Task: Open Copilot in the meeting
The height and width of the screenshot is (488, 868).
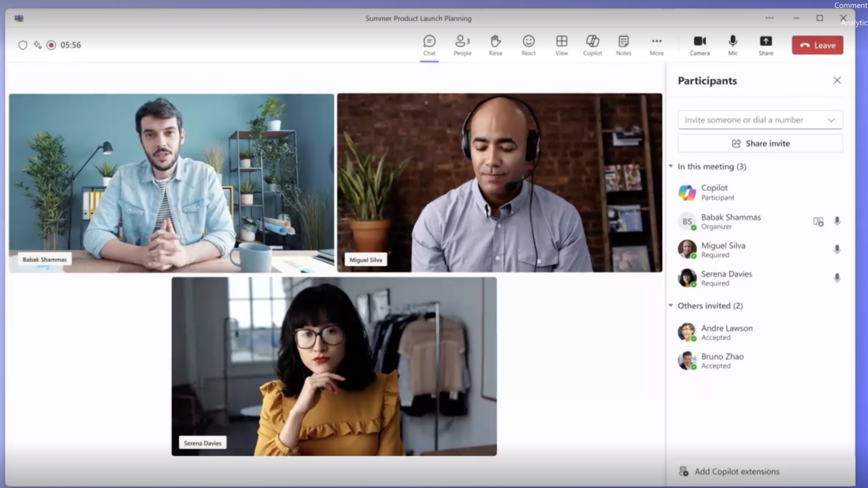Action: click(x=592, y=45)
